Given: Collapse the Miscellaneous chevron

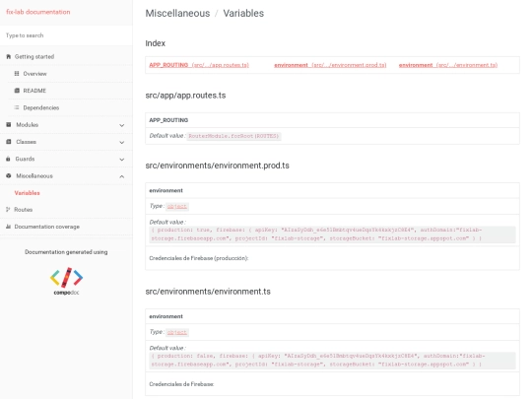Looking at the screenshot, I should 122,176.
